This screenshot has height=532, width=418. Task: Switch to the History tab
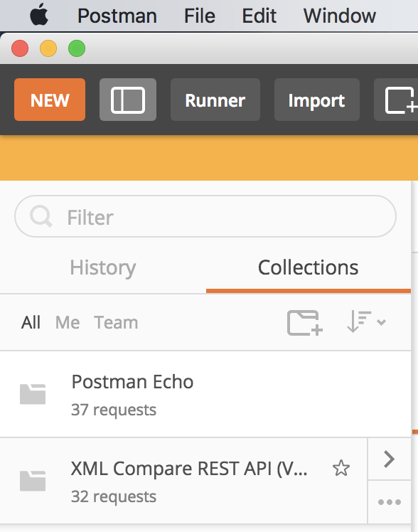(103, 267)
